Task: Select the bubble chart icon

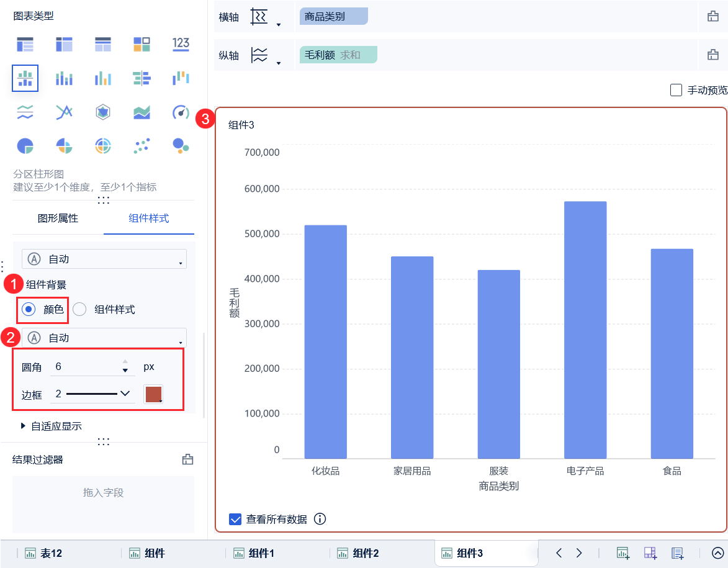Action: coord(181,146)
